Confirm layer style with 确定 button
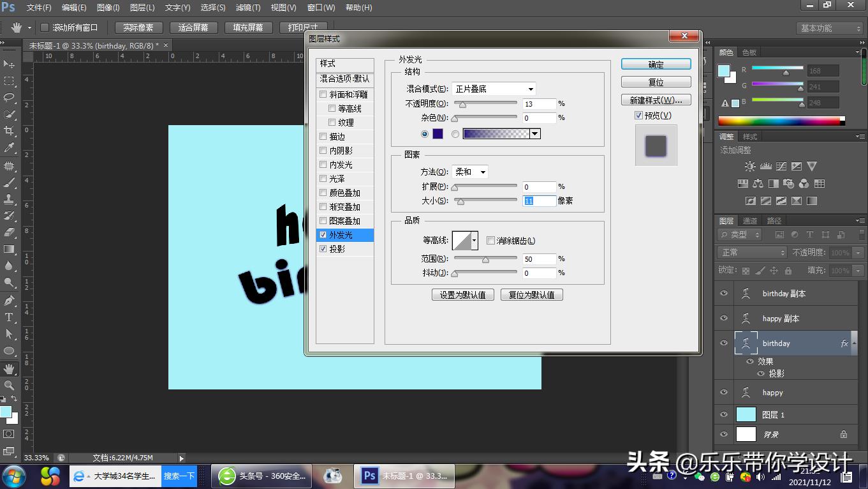Screen dimensions: 868x489 656,64
